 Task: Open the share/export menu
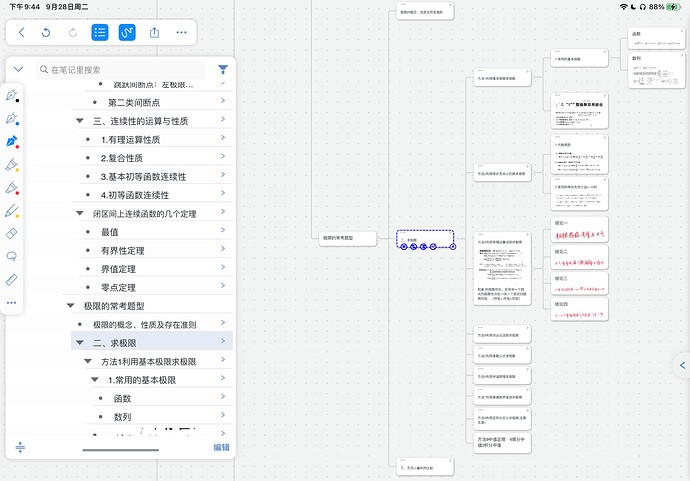154,32
